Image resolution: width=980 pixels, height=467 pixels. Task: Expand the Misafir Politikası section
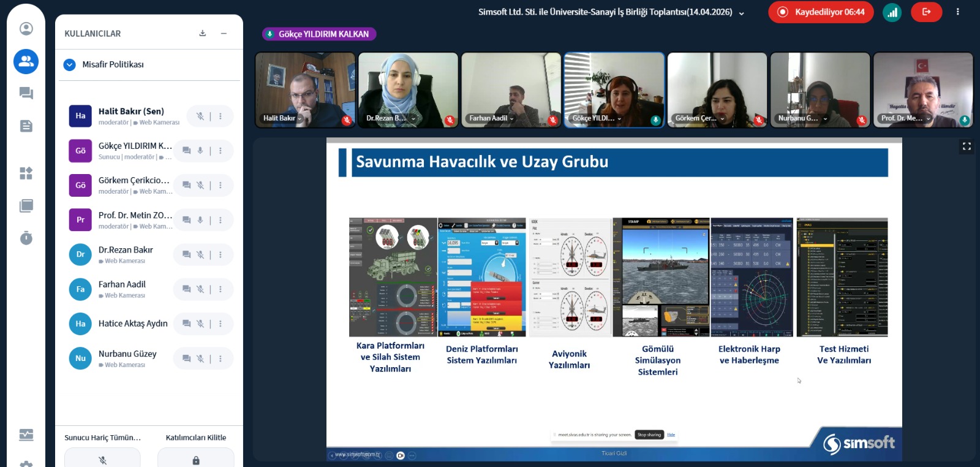click(x=70, y=64)
